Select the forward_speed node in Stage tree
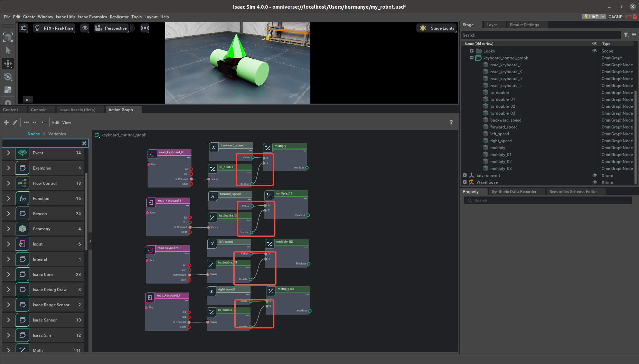639x364 pixels. 504,127
